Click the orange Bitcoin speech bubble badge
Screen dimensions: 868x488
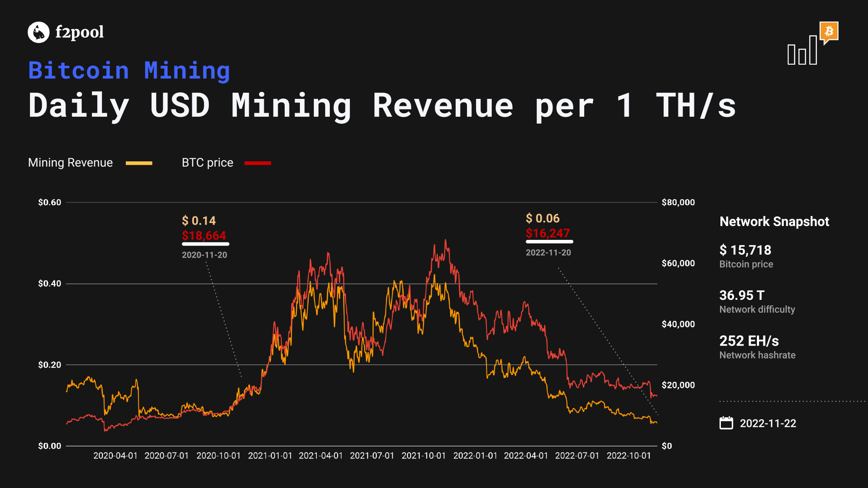point(829,33)
